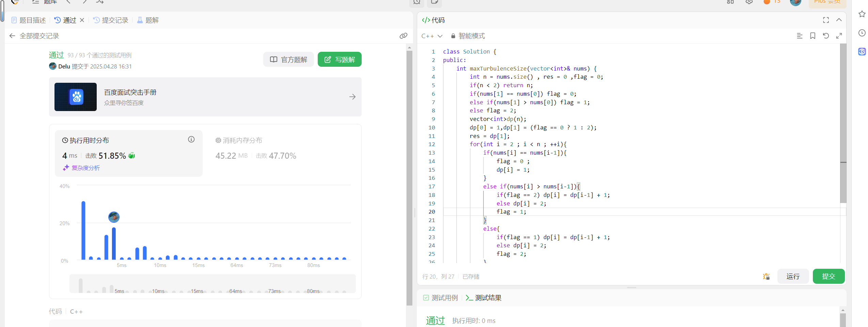Screen dimensions: 868x327
Task: Click the streak fire counter
Action: click(x=772, y=2)
